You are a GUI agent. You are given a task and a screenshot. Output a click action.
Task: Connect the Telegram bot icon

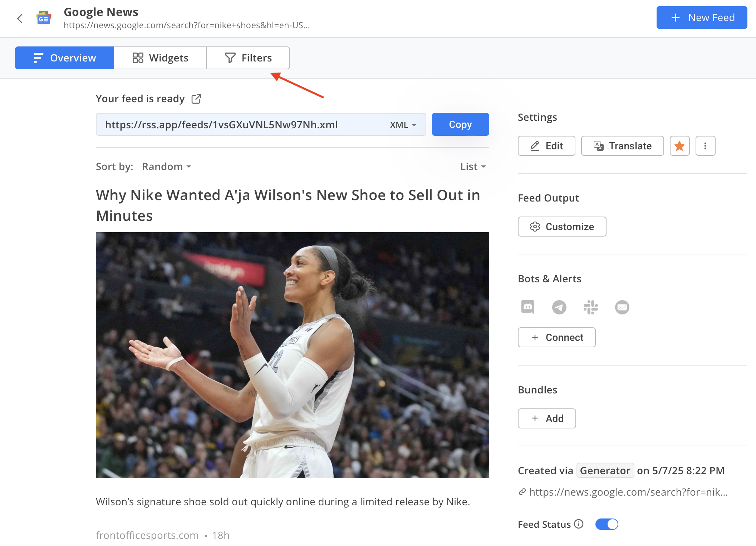(x=559, y=307)
